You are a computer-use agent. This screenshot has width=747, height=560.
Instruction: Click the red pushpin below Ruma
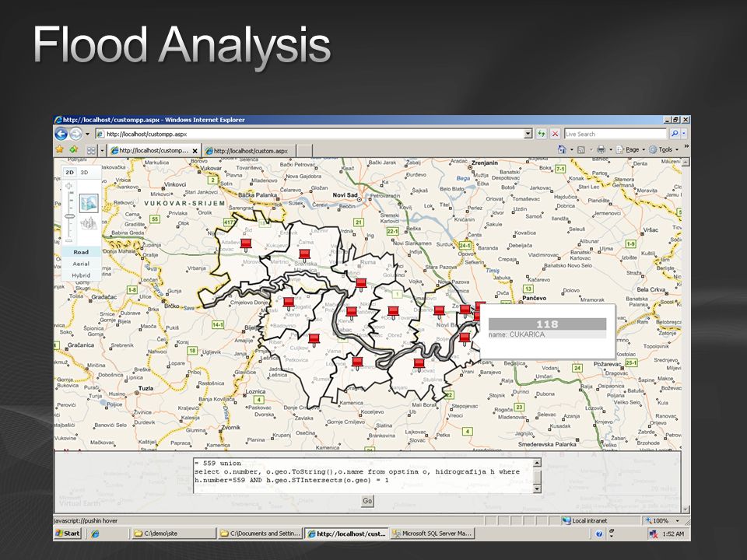click(x=360, y=285)
